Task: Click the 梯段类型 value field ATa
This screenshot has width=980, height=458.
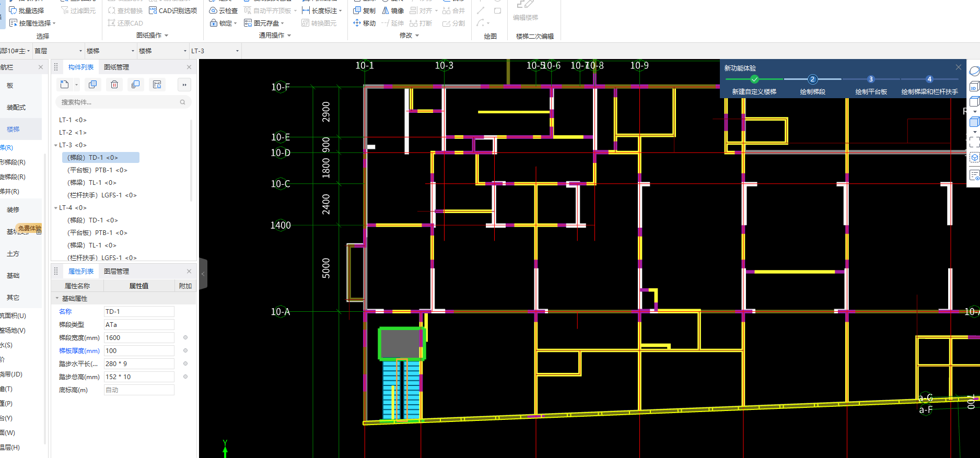Action: tap(139, 324)
